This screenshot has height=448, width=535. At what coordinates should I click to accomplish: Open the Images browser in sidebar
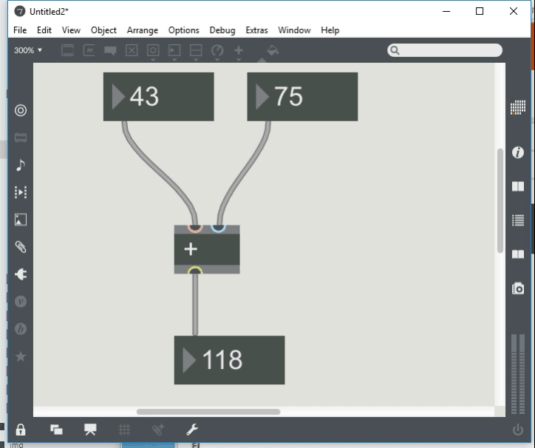pos(20,220)
